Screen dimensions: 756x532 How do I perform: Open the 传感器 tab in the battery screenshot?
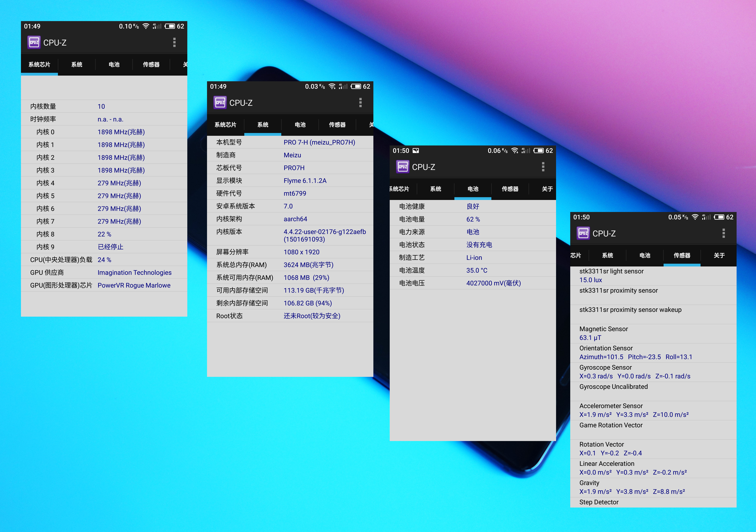coord(510,189)
